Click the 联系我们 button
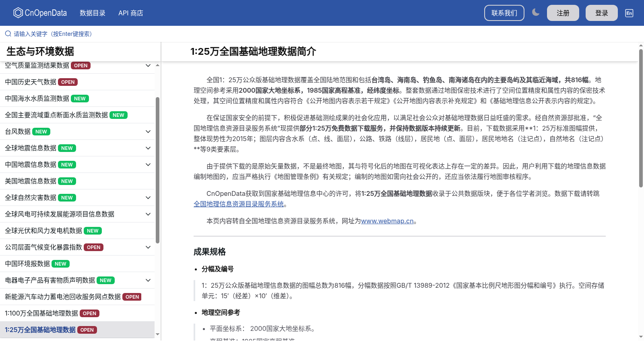The height and width of the screenshot is (347, 644). (504, 13)
